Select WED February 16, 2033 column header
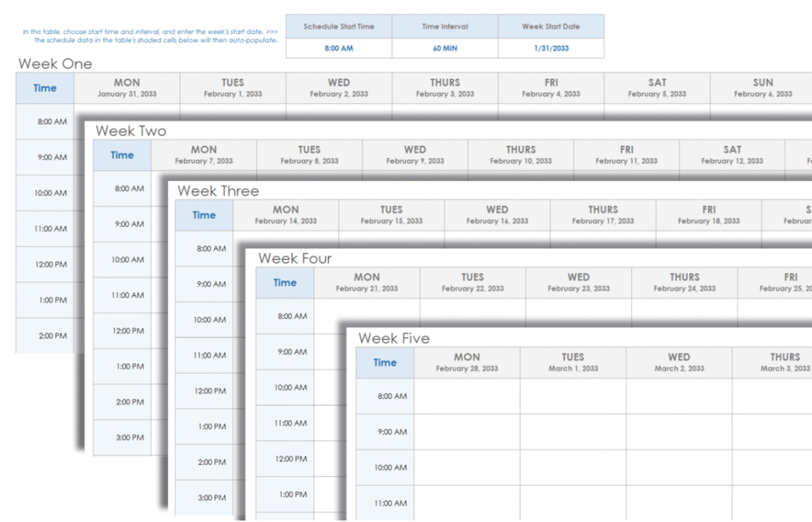Image resolution: width=812 pixels, height=522 pixels. click(497, 215)
